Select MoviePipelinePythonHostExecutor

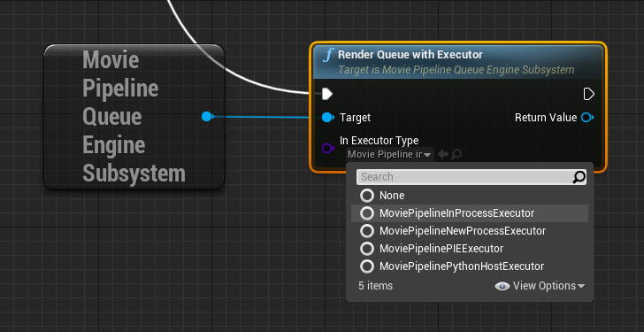click(x=470, y=266)
